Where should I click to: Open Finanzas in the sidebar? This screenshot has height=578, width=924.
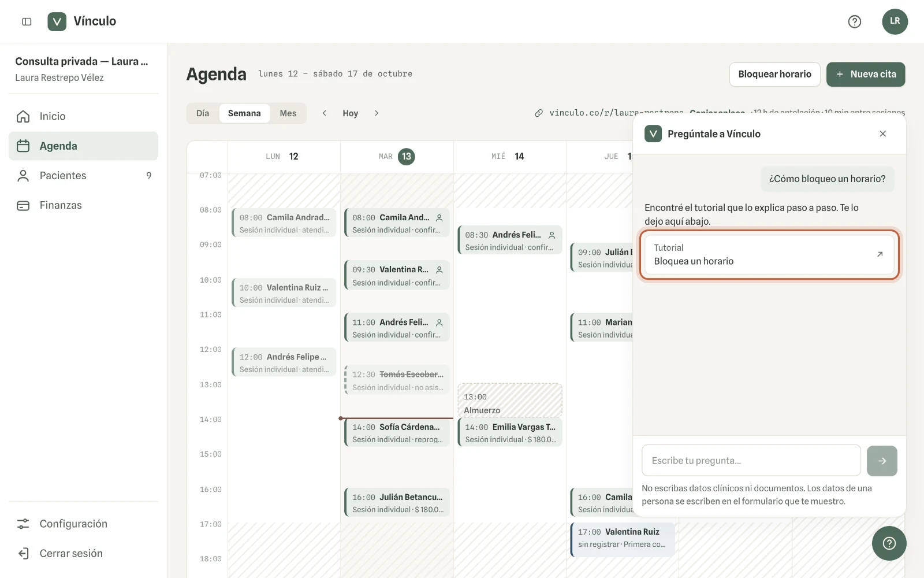(x=83, y=205)
